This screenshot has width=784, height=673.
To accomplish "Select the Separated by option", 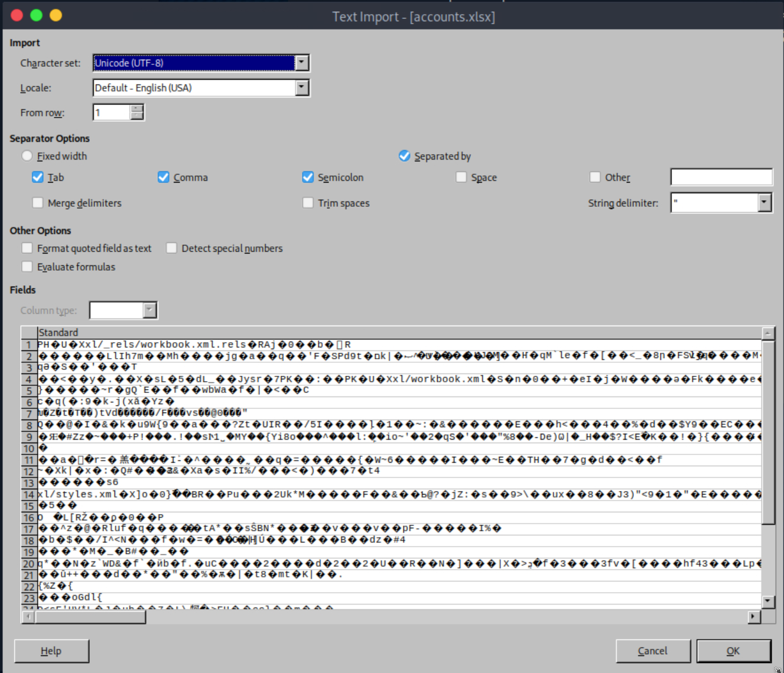I will [404, 155].
